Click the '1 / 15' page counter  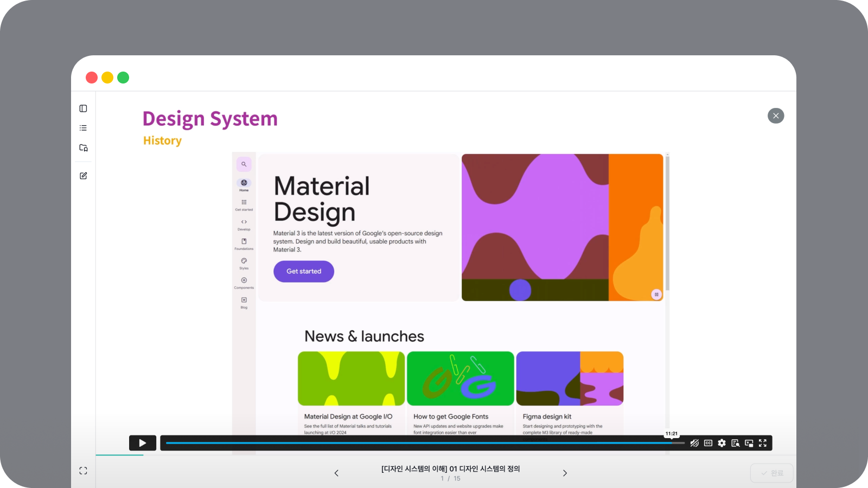[x=450, y=478]
